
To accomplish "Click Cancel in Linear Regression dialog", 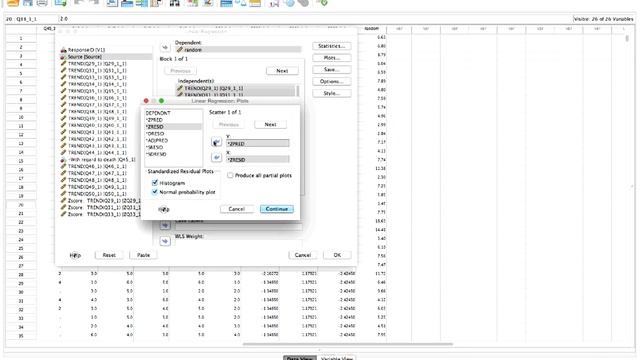I will [303, 255].
